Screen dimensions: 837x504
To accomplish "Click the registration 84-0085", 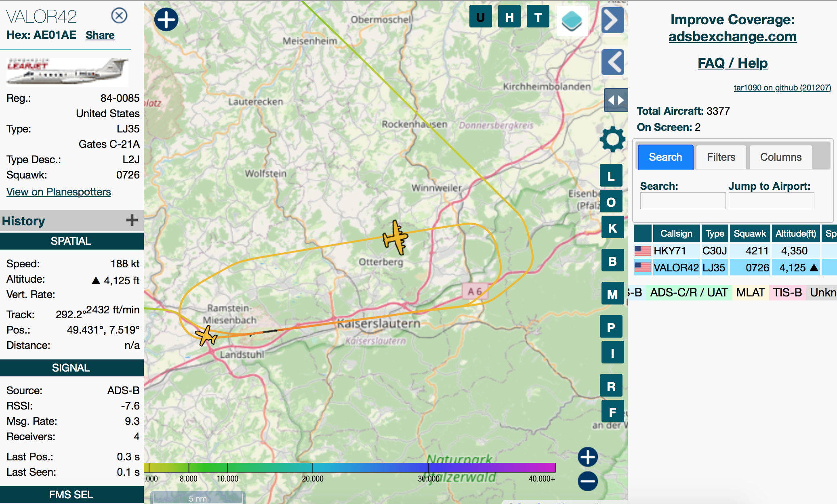I will coord(120,98).
